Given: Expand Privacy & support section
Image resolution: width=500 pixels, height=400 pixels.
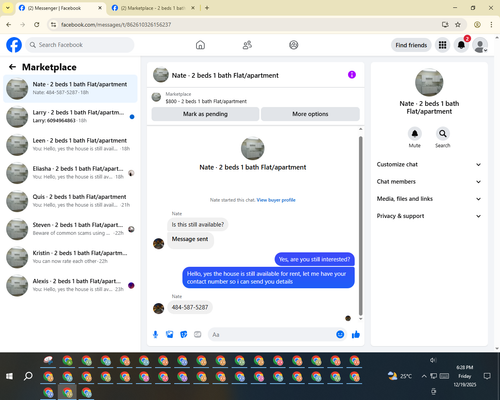Looking at the screenshot, I should 429,216.
